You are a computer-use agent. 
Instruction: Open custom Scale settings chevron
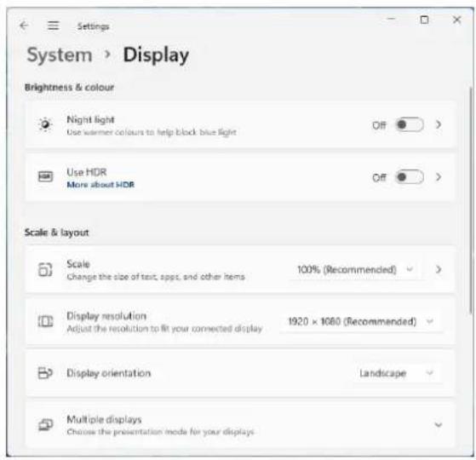(x=439, y=269)
